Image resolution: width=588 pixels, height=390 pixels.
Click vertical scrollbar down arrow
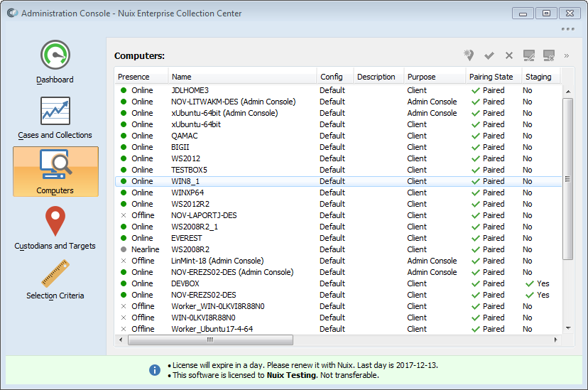568,328
